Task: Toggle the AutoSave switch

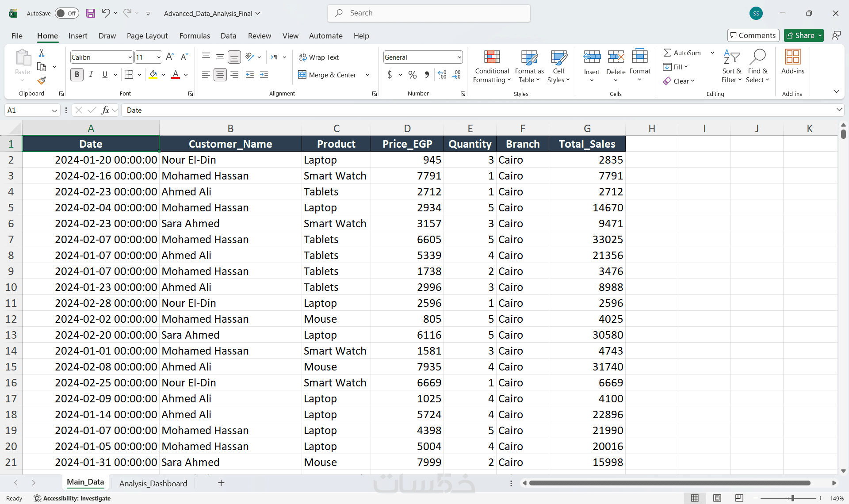Action: [67, 13]
